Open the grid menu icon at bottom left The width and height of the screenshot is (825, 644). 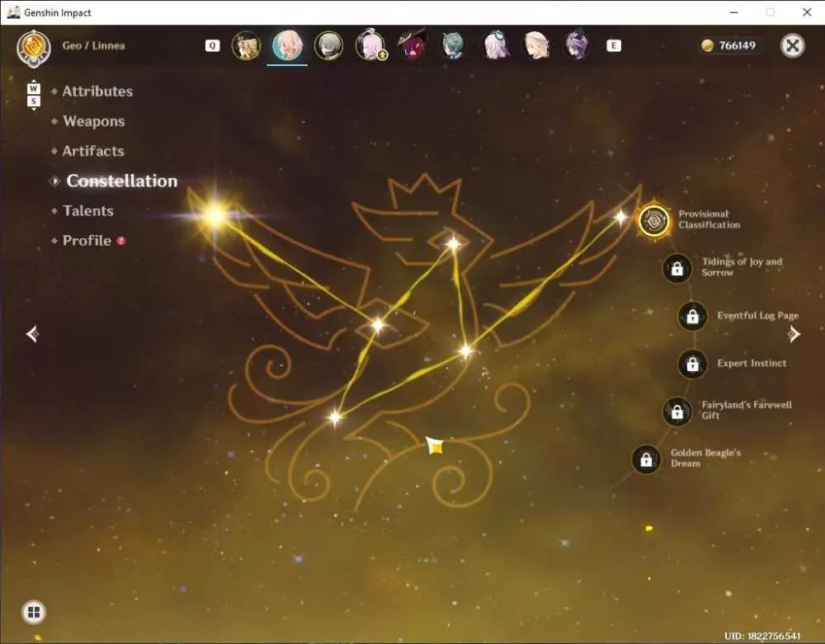[34, 613]
